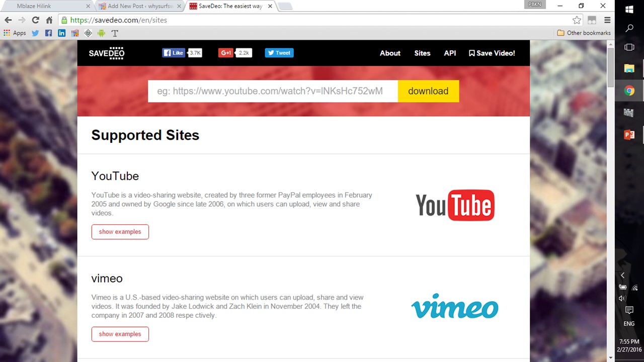Click the Twitter Tweet button
The image size is (644, 362).
pos(279,53)
